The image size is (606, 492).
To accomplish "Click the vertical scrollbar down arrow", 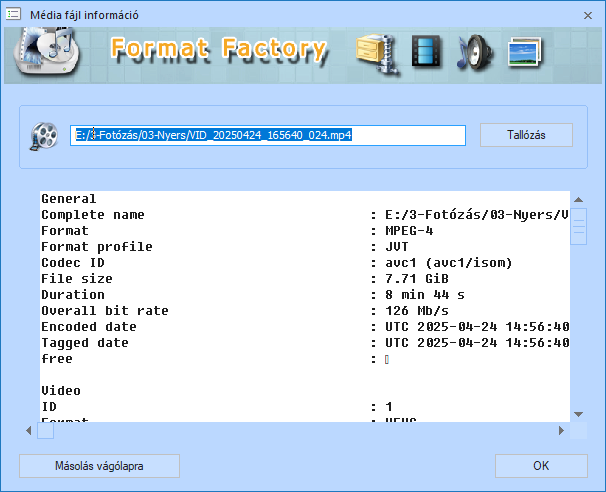I will coord(579,414).
